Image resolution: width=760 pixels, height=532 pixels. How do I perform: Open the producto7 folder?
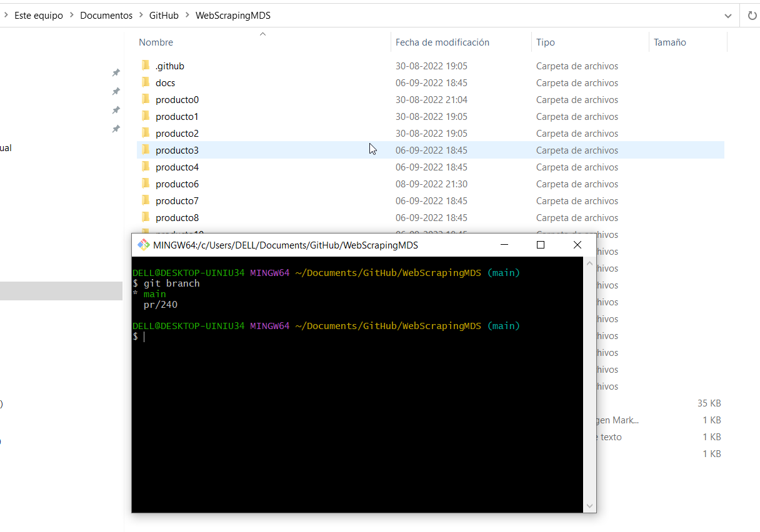tap(177, 200)
